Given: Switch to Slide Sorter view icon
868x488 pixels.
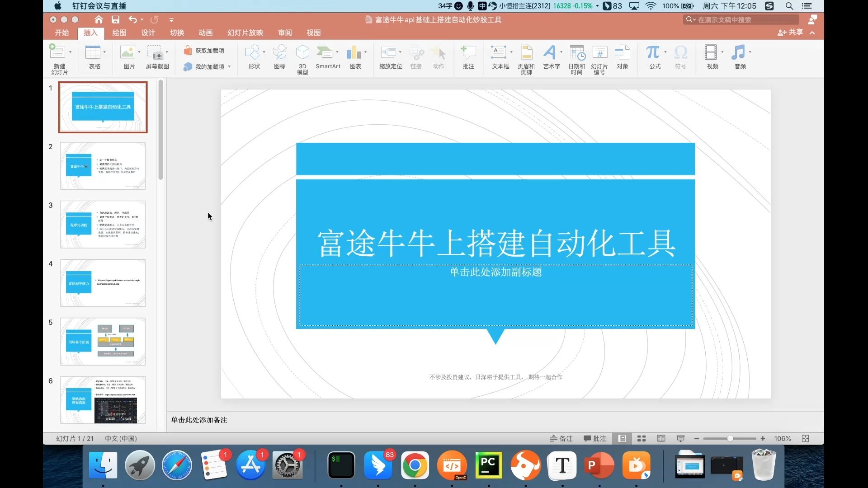Looking at the screenshot, I should pyautogui.click(x=642, y=439).
